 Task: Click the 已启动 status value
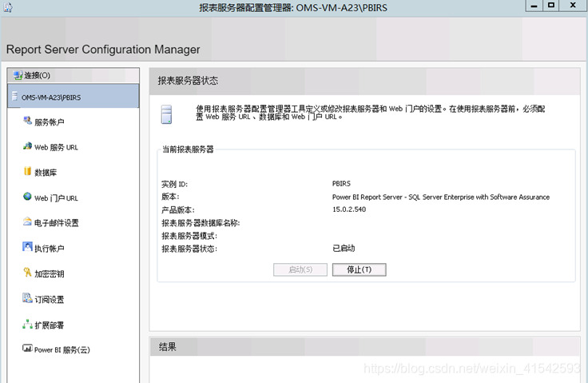click(x=344, y=248)
